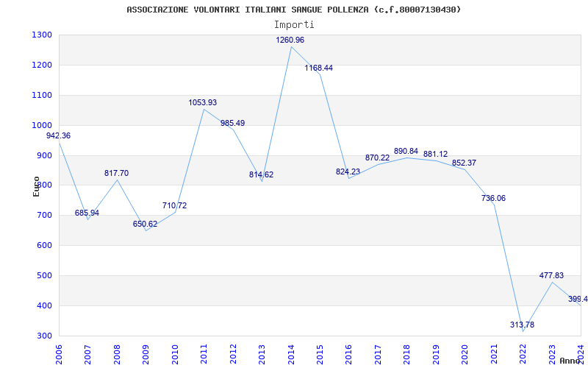Select the 500 y-axis tick label
The width and height of the screenshot is (588, 368).
tap(44, 275)
